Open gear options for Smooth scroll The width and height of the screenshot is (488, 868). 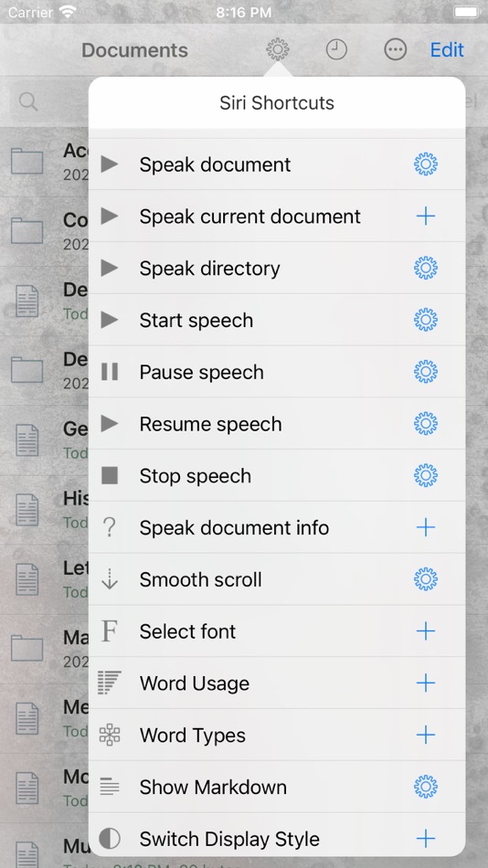(x=426, y=579)
